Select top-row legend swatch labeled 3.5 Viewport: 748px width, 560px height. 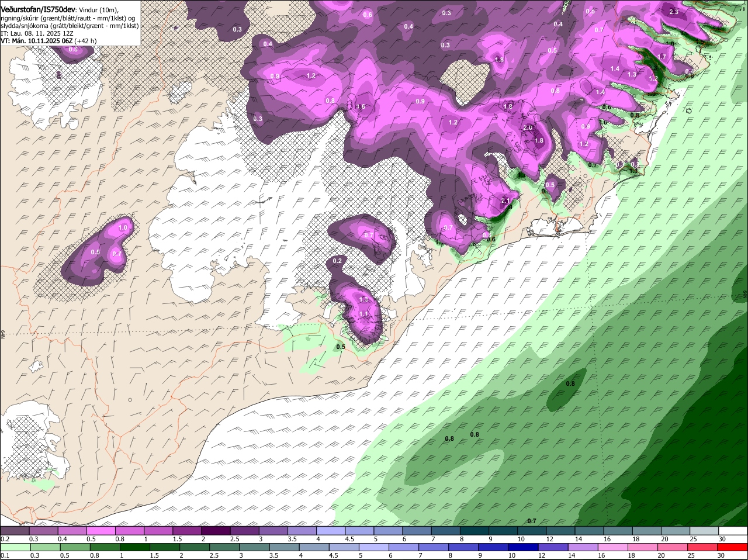(x=302, y=531)
